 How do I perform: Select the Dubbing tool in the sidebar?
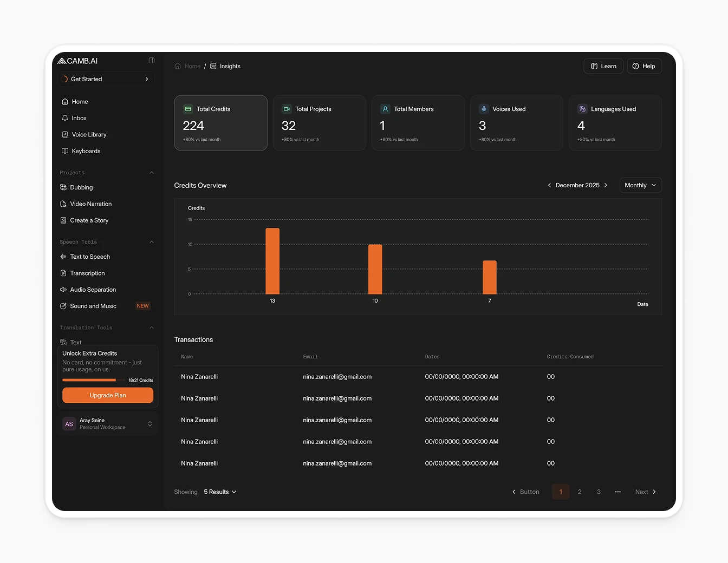pos(81,187)
